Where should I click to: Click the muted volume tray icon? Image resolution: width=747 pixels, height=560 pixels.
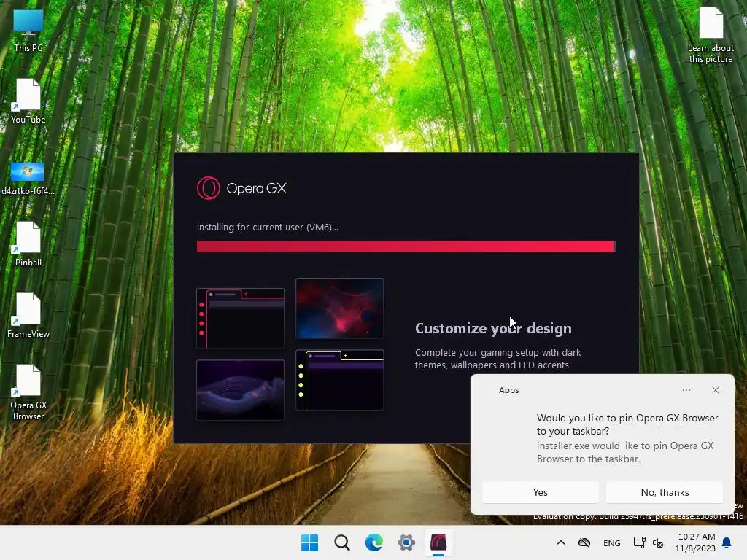[658, 542]
